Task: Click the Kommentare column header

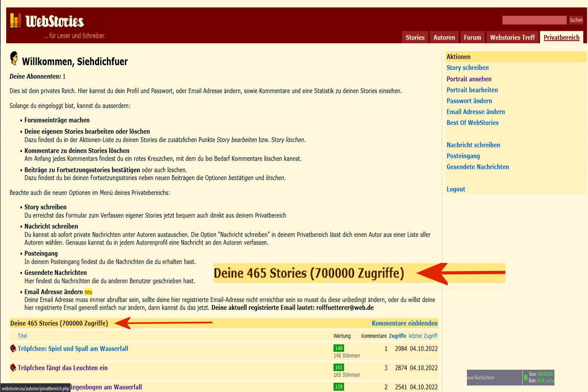Action: (x=374, y=336)
